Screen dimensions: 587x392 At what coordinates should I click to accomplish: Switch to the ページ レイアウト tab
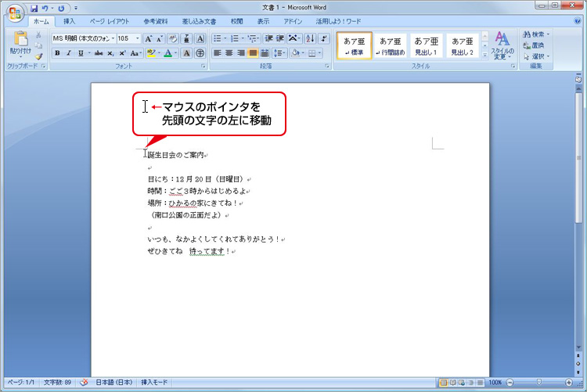tap(109, 21)
